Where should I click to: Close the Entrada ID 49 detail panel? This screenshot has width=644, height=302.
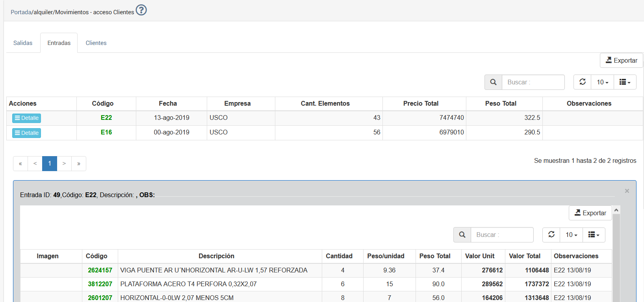627,191
